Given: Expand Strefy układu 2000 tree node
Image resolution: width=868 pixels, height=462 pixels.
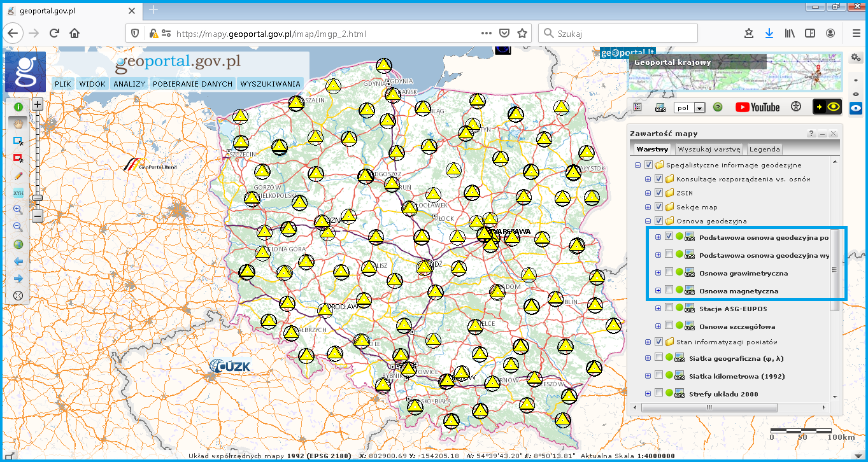Looking at the screenshot, I should click(648, 393).
